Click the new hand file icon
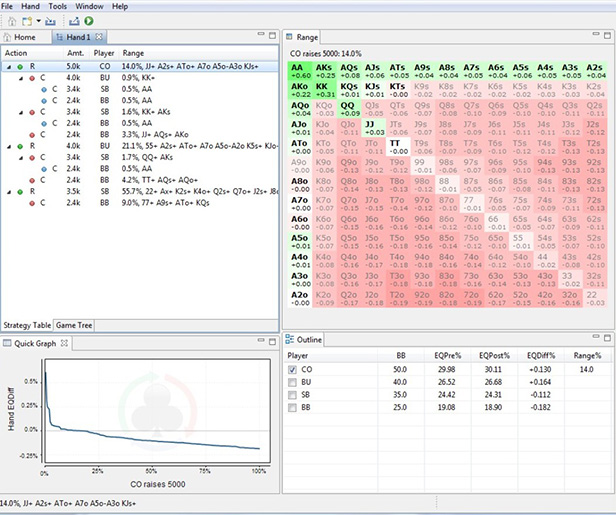Screen dimensions: 616x515 [x=26, y=21]
